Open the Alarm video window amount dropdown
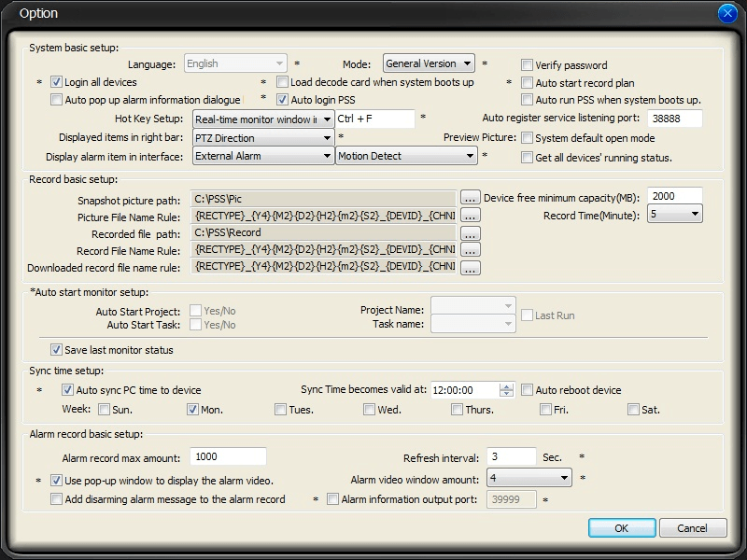The width and height of the screenshot is (747, 560). (x=564, y=478)
